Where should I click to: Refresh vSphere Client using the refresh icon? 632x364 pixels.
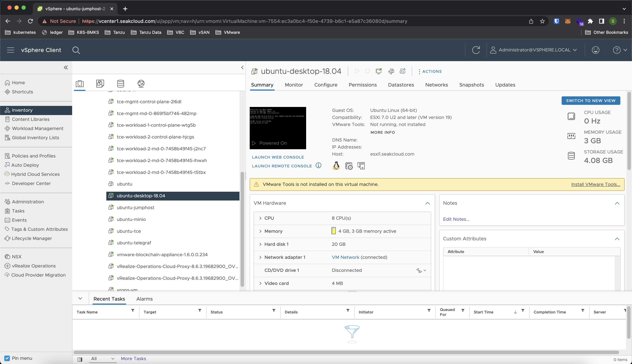coord(476,50)
